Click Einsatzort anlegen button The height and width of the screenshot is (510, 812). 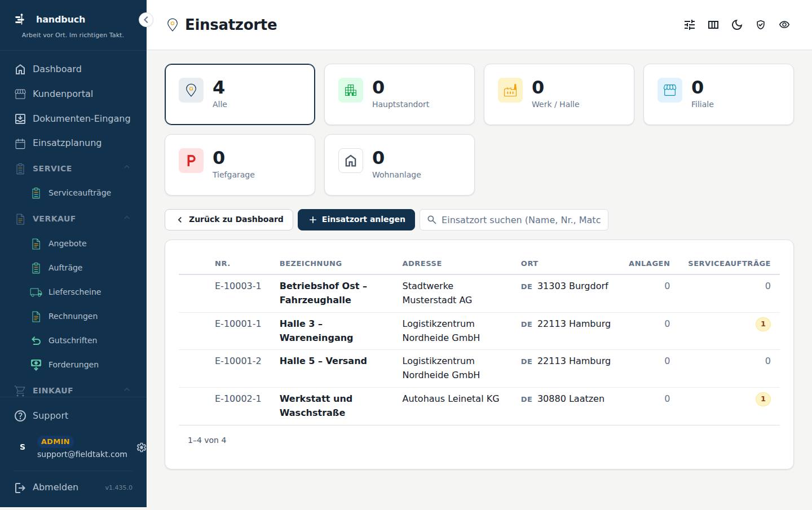pos(356,220)
